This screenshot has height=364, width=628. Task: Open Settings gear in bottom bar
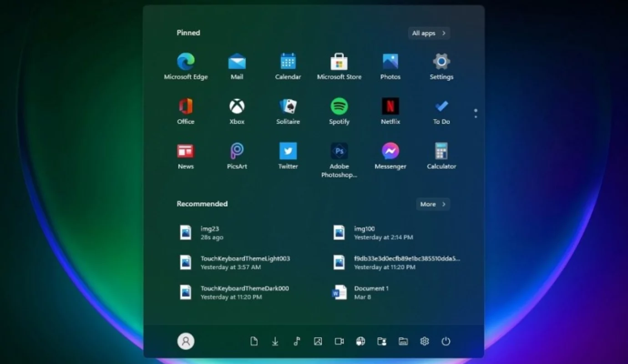[x=425, y=341]
